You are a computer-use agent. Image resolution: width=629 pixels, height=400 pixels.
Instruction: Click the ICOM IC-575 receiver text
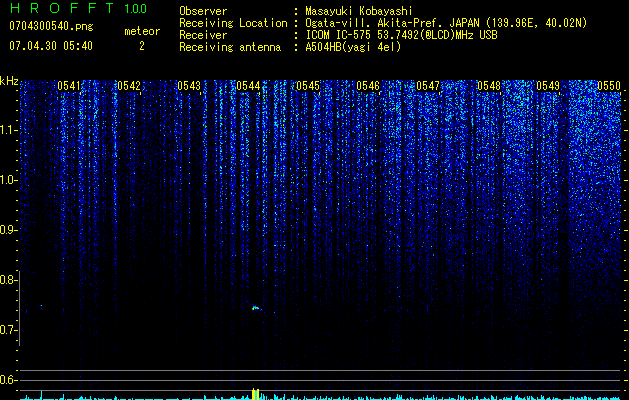click(401, 35)
